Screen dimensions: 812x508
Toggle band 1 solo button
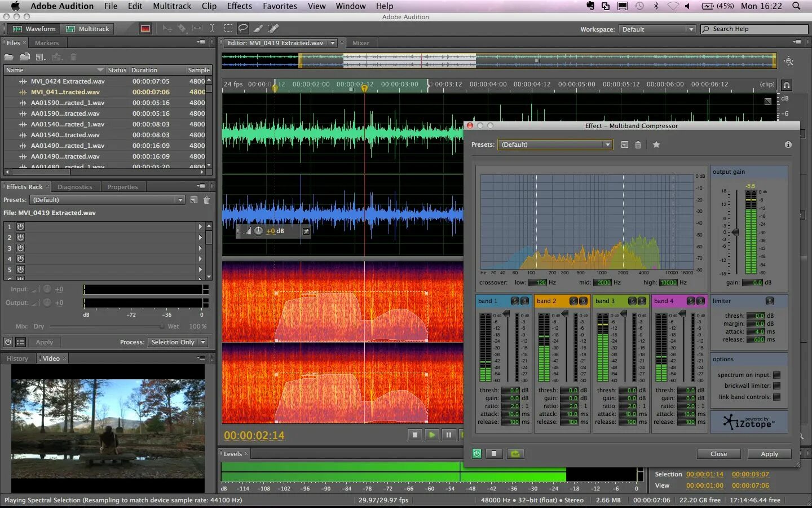pos(515,301)
